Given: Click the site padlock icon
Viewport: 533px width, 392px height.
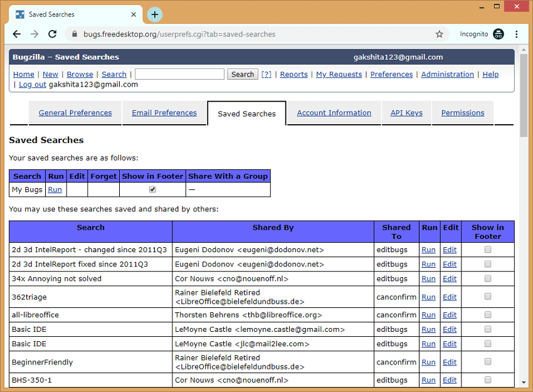Looking at the screenshot, I should 75,34.
